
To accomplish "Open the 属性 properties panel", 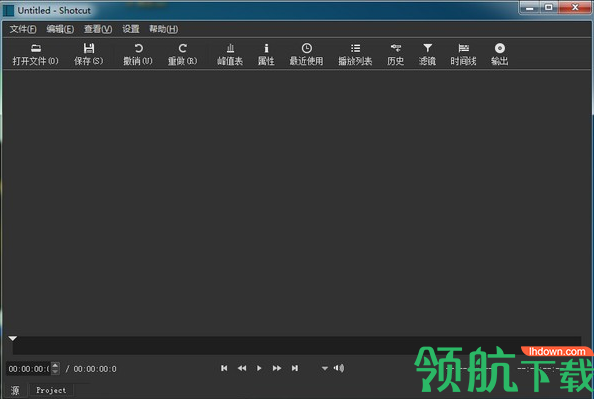I will tap(266, 55).
